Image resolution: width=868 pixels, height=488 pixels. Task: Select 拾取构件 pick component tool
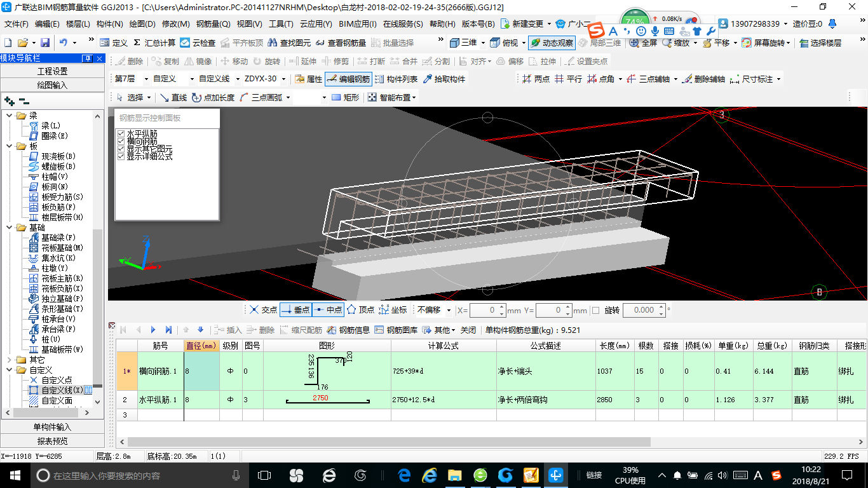pyautogui.click(x=444, y=79)
